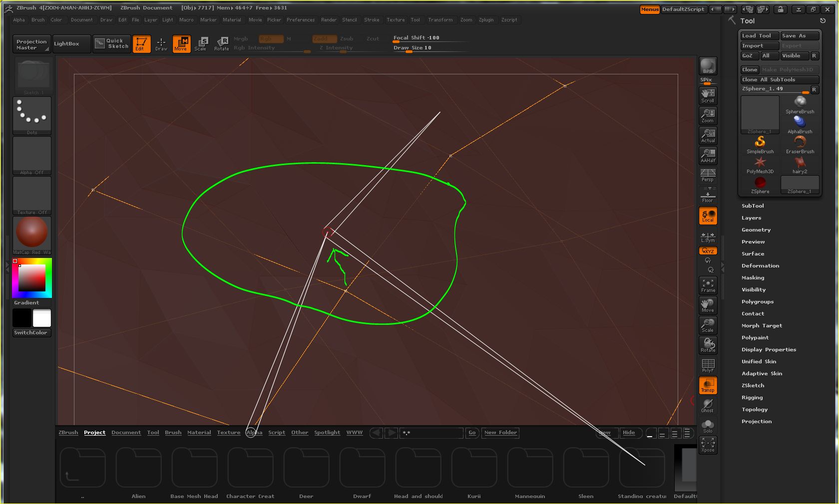839x504 pixels.
Task: Select the Move tool in the top toolbar
Action: [181, 44]
